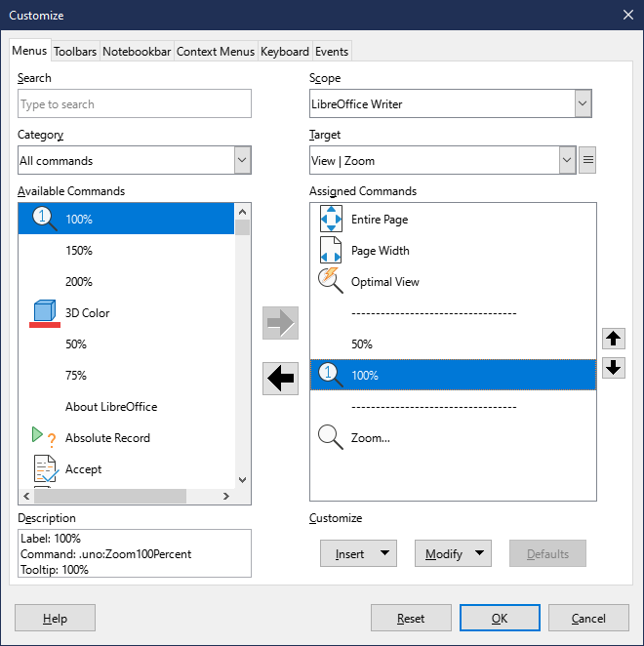Open the target menu options hamburger button
The width and height of the screenshot is (644, 646).
click(587, 160)
